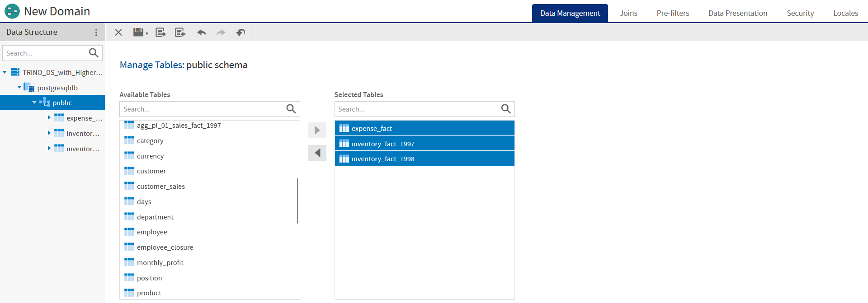The width and height of the screenshot is (868, 303).
Task: Open the Joins tab
Action: (628, 13)
